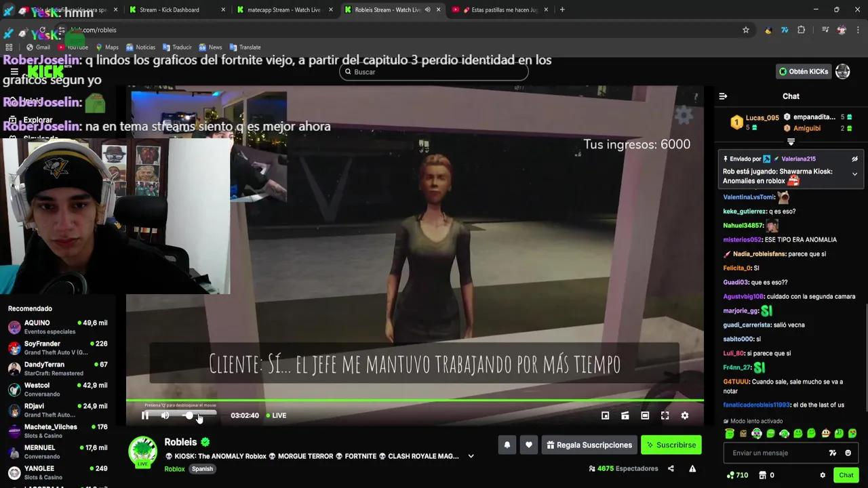Mute audio on Robleis Stream tab
The height and width of the screenshot is (488, 868).
427,9
